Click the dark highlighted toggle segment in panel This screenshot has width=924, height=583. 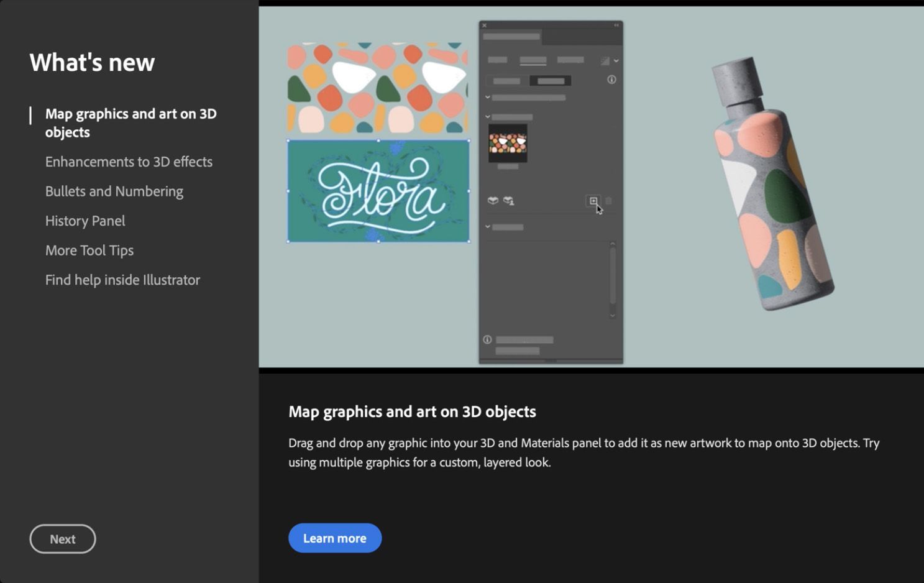(551, 81)
